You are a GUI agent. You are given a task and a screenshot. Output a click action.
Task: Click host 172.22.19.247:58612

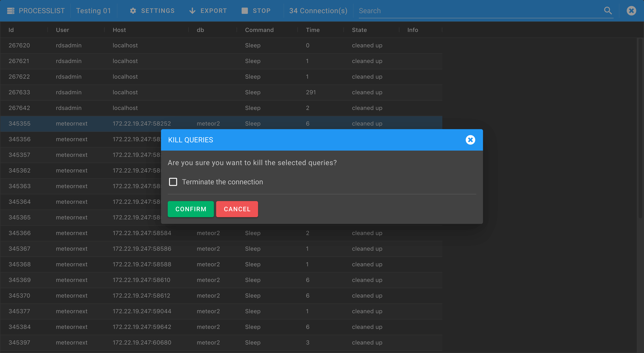click(x=142, y=296)
